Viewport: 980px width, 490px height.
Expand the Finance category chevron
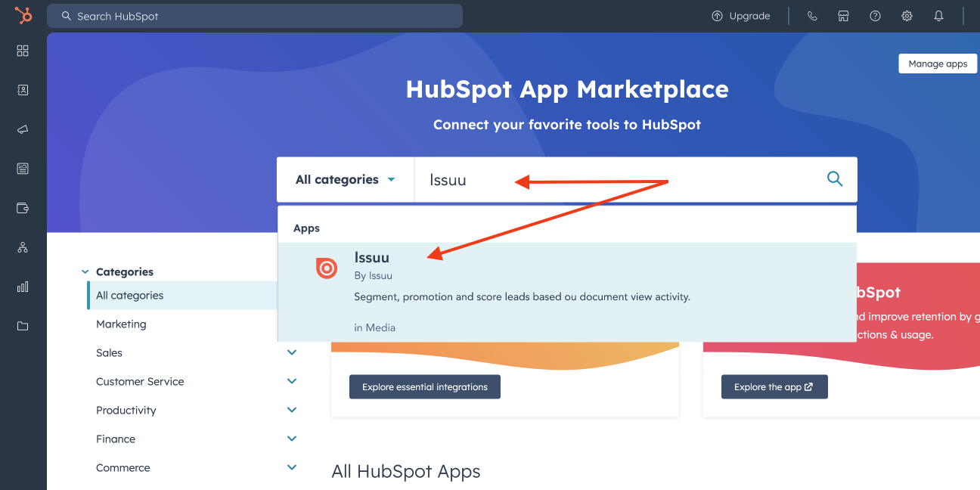pyautogui.click(x=292, y=439)
